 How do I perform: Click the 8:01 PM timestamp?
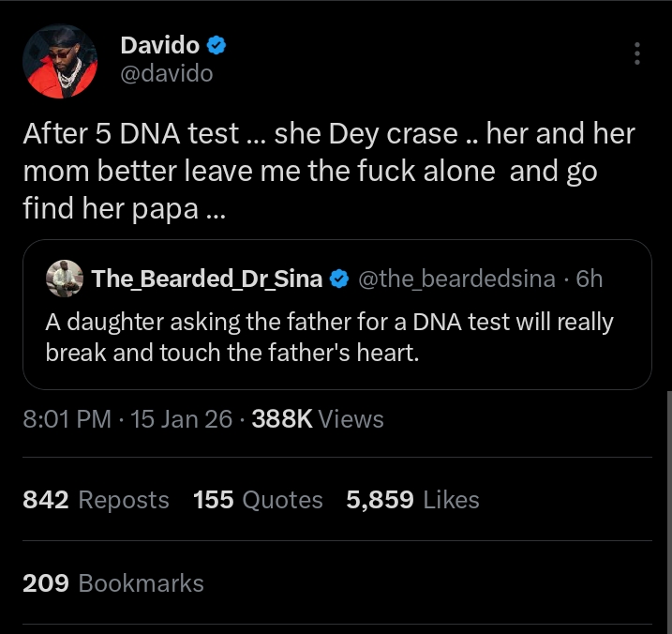coord(67,418)
